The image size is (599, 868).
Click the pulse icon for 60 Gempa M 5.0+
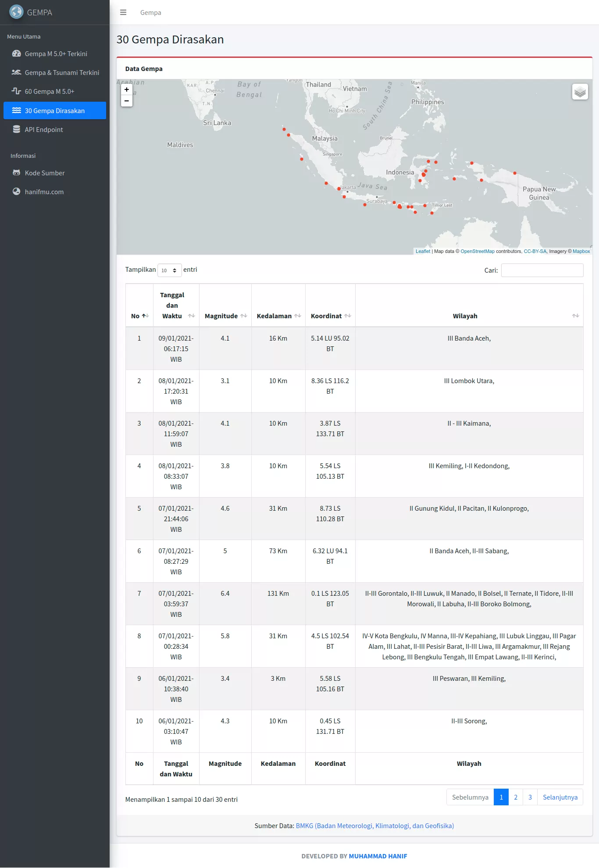pyautogui.click(x=16, y=91)
